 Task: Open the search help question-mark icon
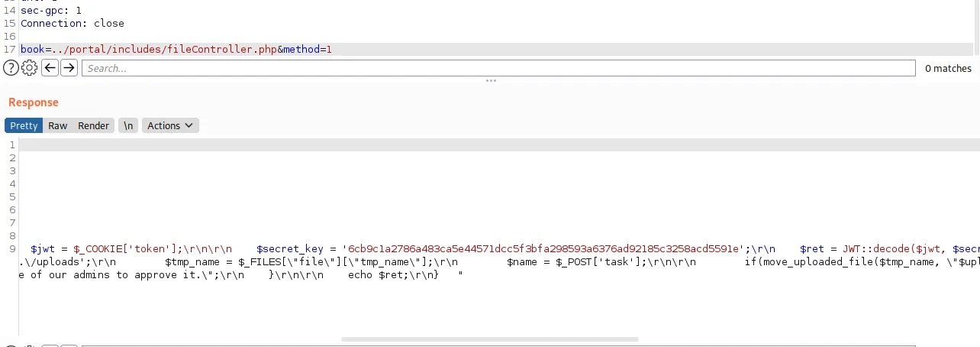[x=11, y=68]
